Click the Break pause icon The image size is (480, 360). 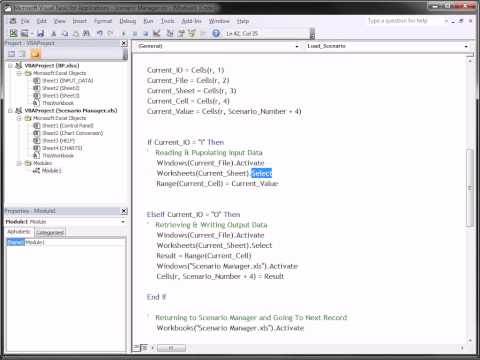[x=135, y=34]
